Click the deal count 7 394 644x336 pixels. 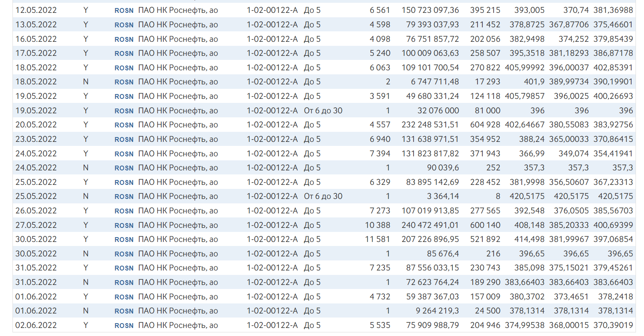pyautogui.click(x=380, y=154)
